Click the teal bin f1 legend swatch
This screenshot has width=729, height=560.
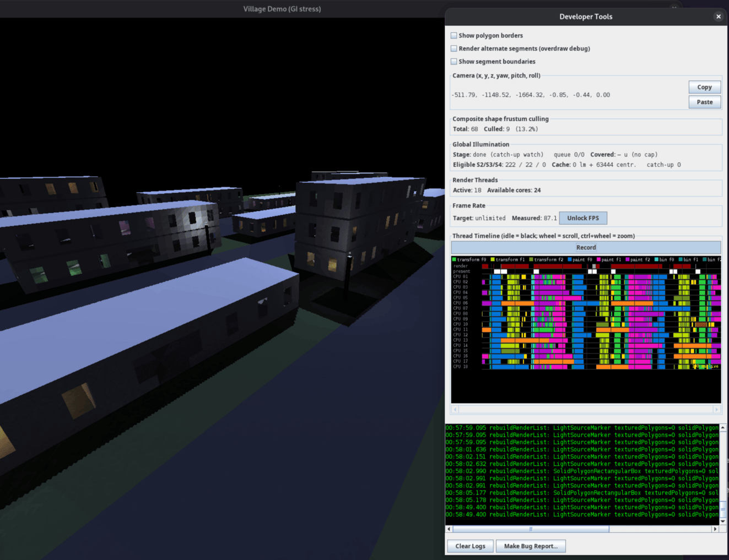tap(681, 259)
